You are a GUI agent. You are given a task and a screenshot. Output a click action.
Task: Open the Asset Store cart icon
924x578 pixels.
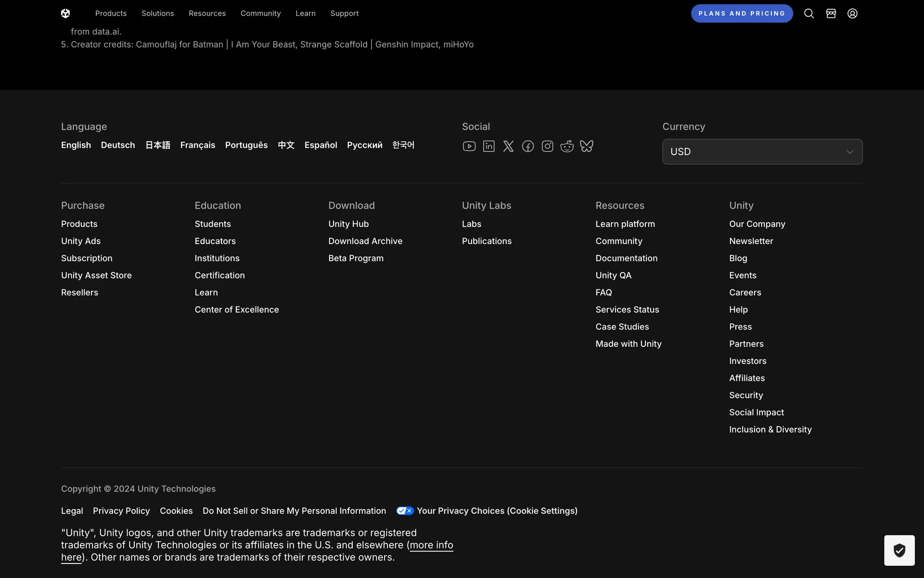(831, 13)
